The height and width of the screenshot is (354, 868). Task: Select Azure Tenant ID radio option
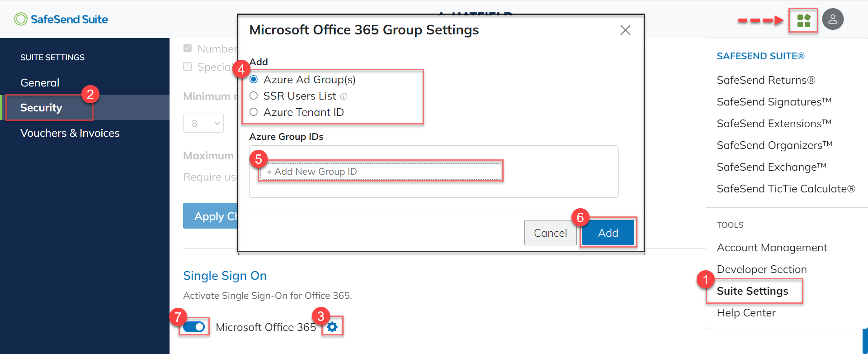(x=254, y=112)
